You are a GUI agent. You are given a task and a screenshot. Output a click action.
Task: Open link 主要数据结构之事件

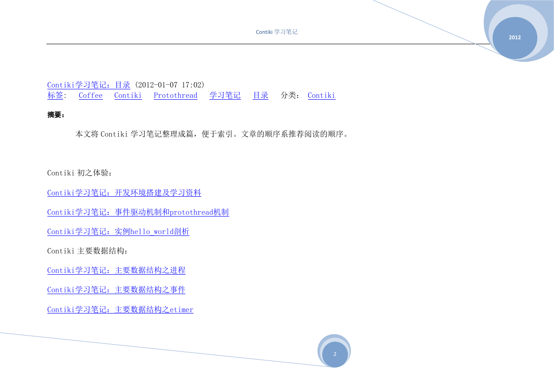pyautogui.click(x=116, y=290)
